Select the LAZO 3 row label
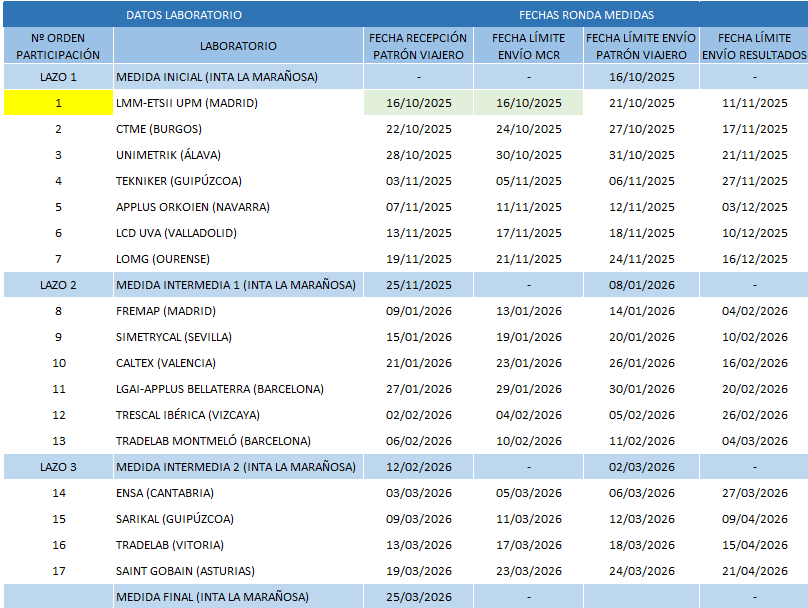The width and height of the screenshot is (808, 608). coord(58,467)
